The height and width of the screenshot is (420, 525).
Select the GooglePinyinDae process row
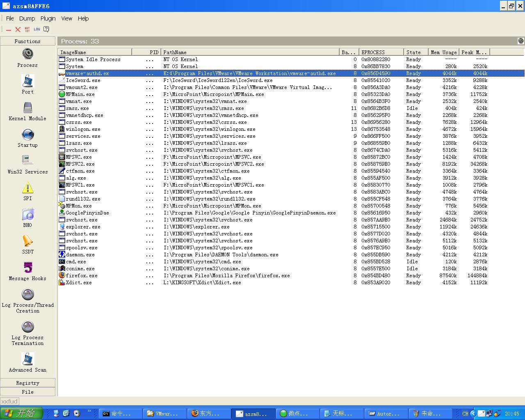[291, 213]
